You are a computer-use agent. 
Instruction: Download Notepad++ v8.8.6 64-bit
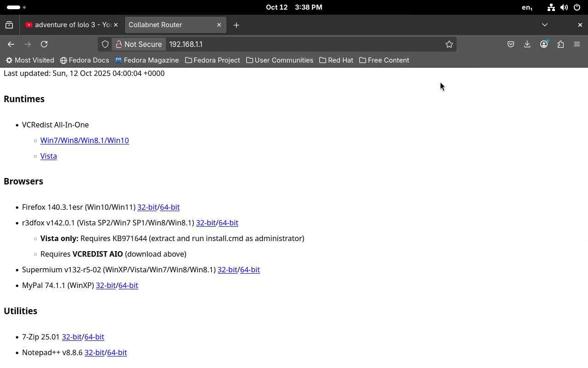117,352
